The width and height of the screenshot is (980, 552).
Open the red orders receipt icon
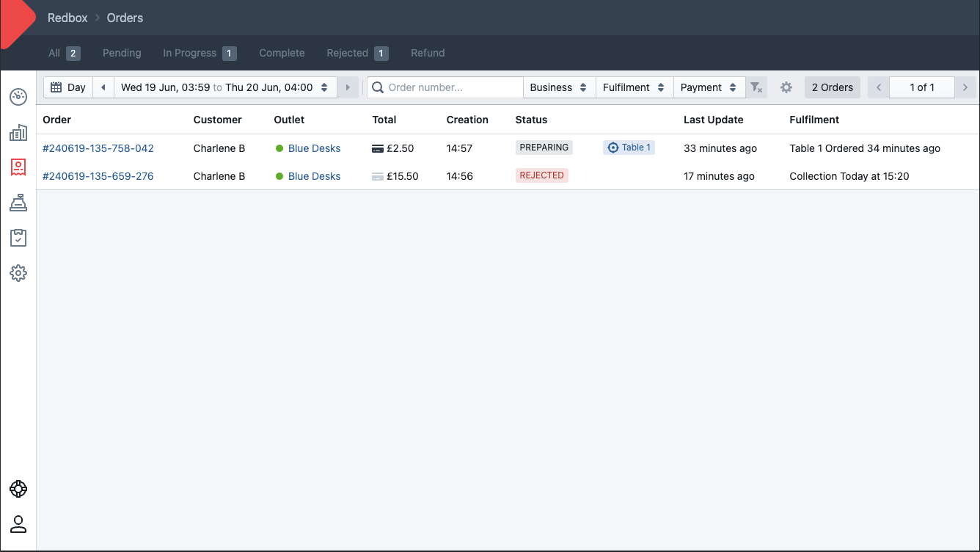click(18, 167)
